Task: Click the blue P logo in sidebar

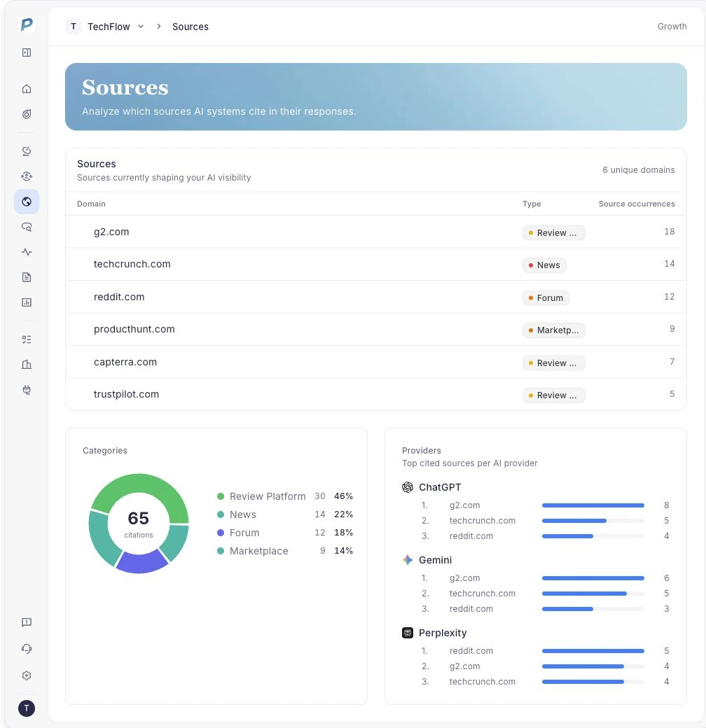Action: click(x=27, y=24)
